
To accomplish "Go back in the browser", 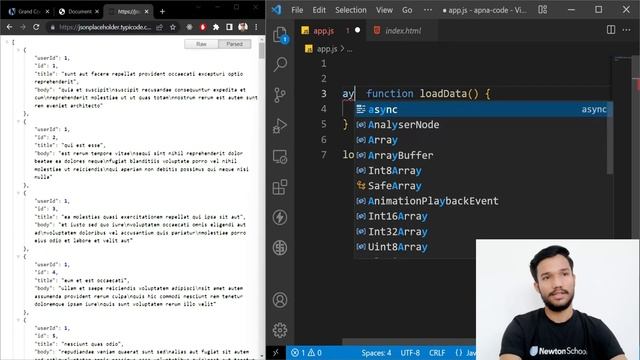I will point(9,27).
